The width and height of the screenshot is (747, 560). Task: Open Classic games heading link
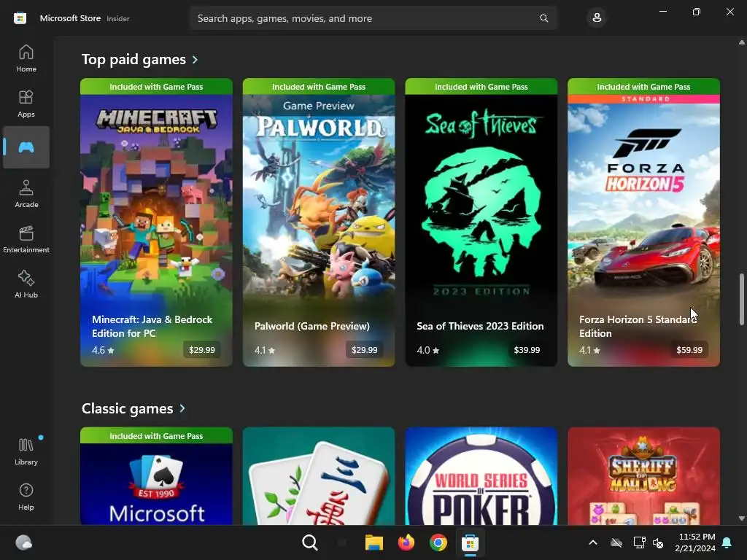pyautogui.click(x=127, y=408)
